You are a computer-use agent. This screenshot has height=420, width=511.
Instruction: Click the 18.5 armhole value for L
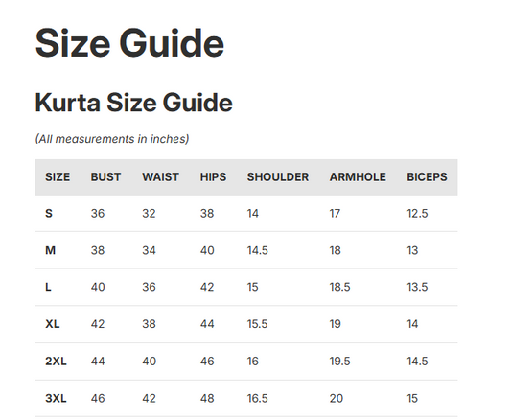pos(339,287)
